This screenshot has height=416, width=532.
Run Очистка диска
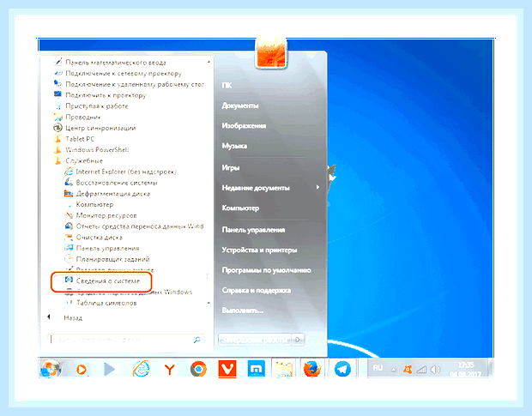point(94,237)
